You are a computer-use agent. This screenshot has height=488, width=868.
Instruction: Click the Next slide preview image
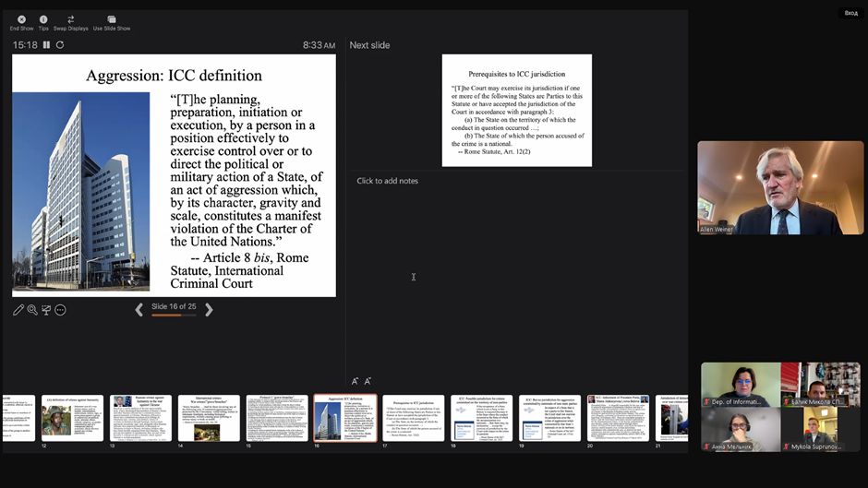pyautogui.click(x=516, y=110)
